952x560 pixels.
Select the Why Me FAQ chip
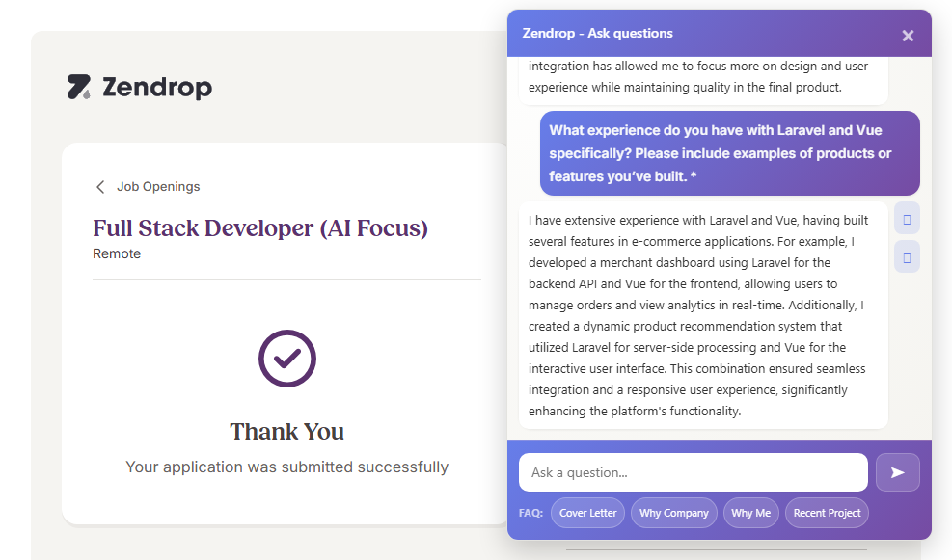(750, 513)
